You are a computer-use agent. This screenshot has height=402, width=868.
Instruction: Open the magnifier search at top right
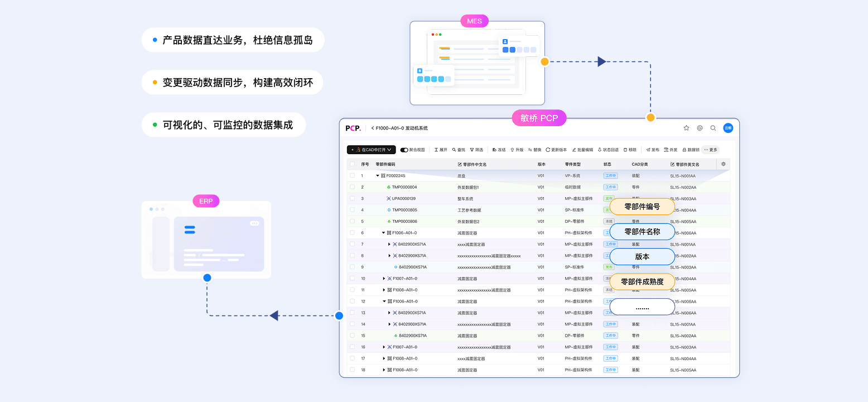(713, 128)
